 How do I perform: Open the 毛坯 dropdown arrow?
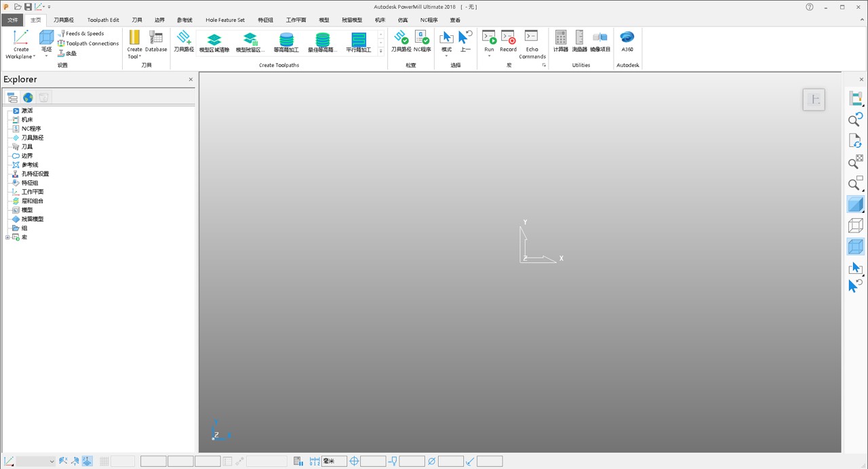(46, 56)
